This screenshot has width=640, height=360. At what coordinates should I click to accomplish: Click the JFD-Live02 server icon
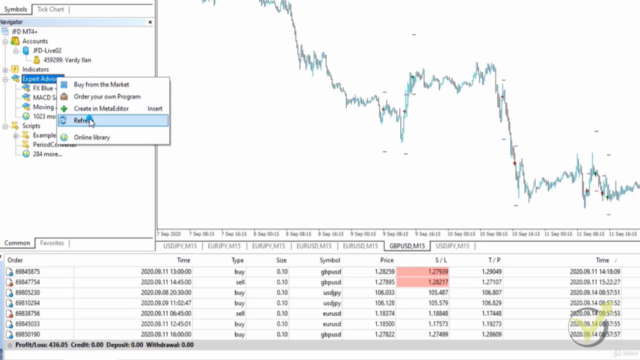coord(26,50)
